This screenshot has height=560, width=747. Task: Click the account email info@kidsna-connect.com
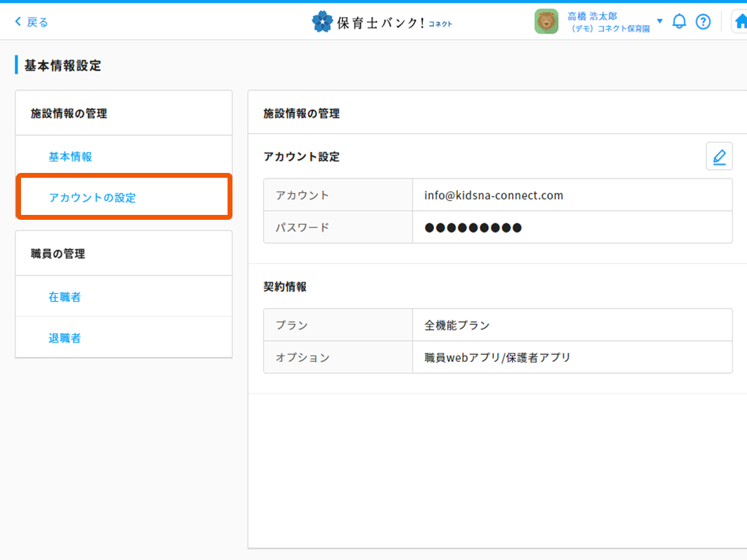[x=494, y=195]
